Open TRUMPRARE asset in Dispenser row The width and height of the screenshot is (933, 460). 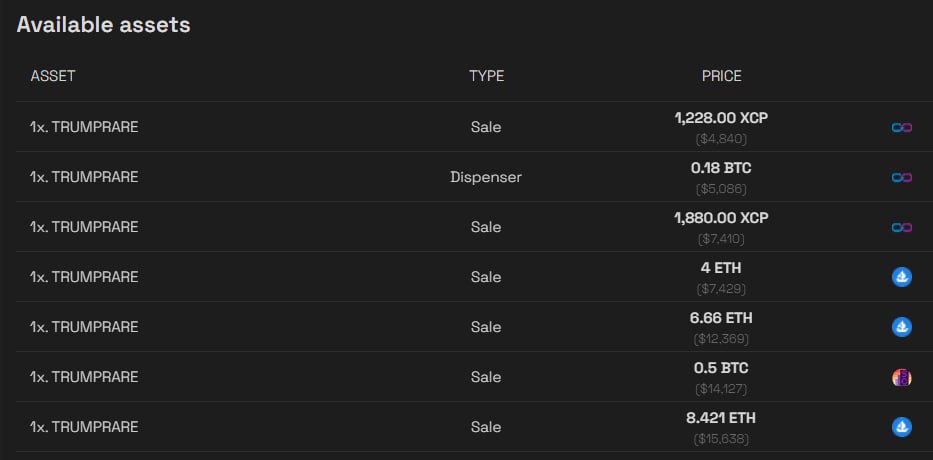[x=84, y=177]
